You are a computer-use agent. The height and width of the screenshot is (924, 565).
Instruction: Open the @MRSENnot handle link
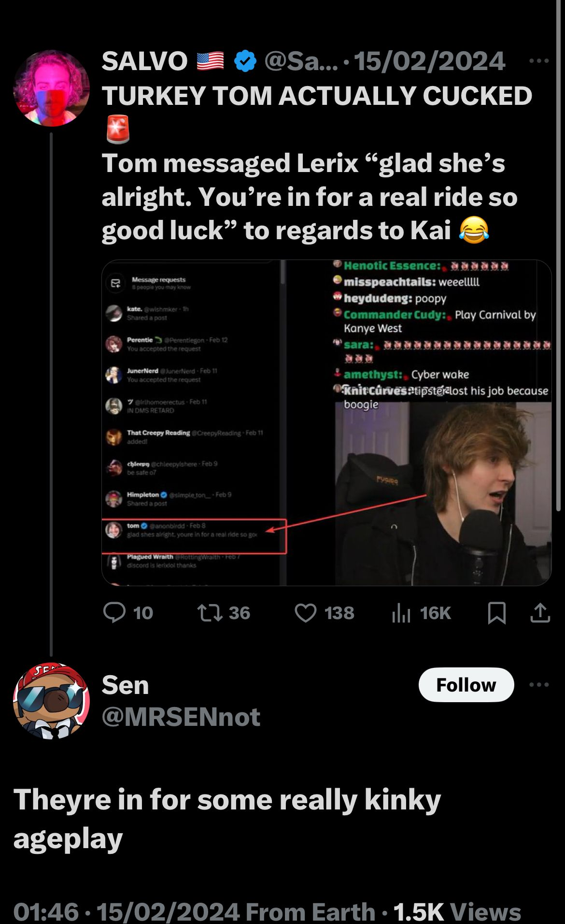click(181, 716)
